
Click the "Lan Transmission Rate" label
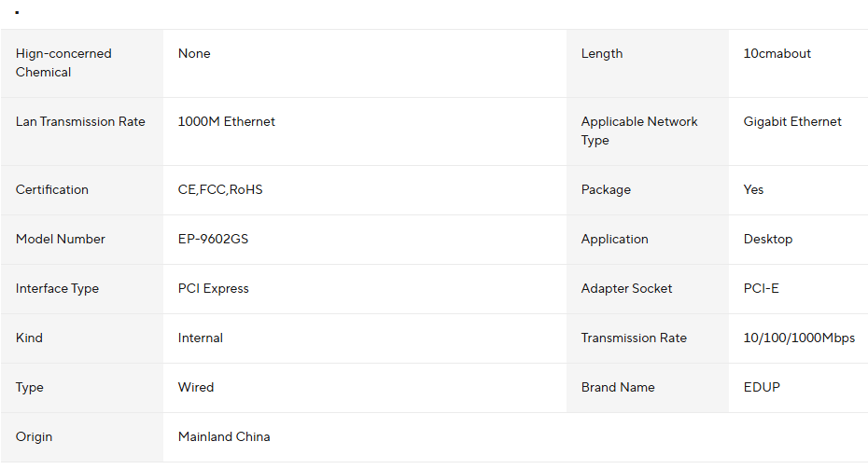pos(80,121)
